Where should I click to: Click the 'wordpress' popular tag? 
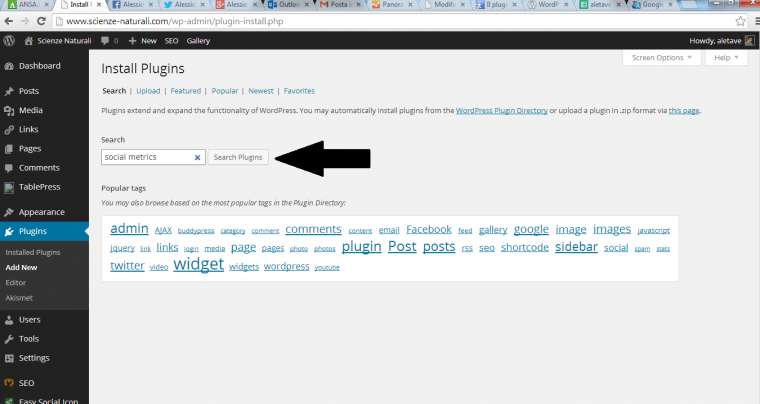[x=286, y=266]
